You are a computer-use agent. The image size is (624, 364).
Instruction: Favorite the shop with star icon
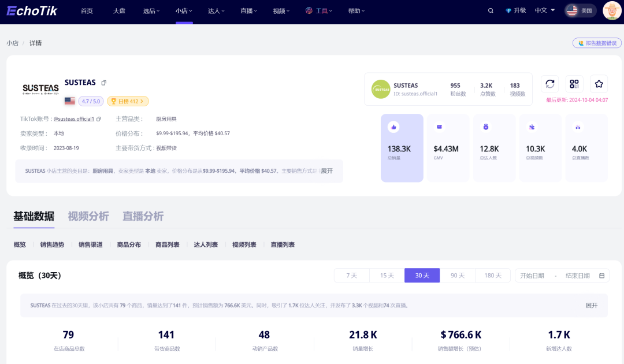point(599,84)
